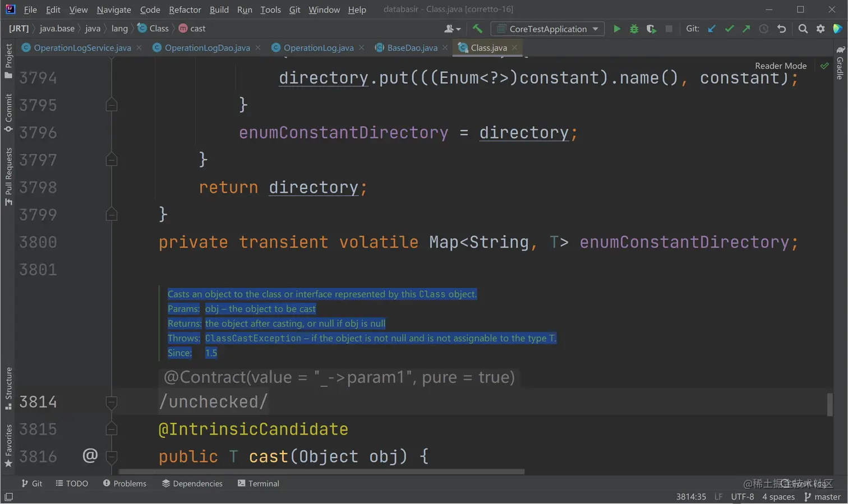Screen dimensions: 848x504
Task: Close the BaseDao.java editor tab
Action: (445, 48)
